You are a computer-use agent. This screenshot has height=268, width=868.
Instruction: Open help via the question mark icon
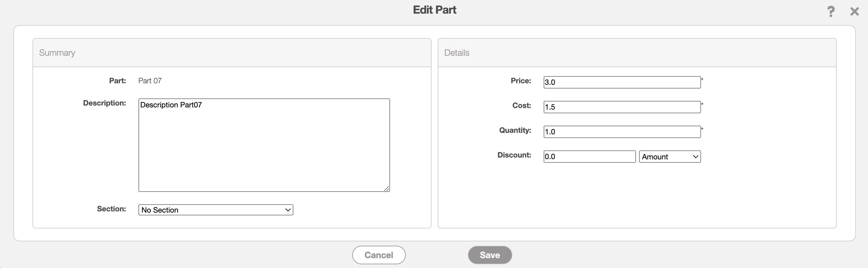tap(831, 11)
